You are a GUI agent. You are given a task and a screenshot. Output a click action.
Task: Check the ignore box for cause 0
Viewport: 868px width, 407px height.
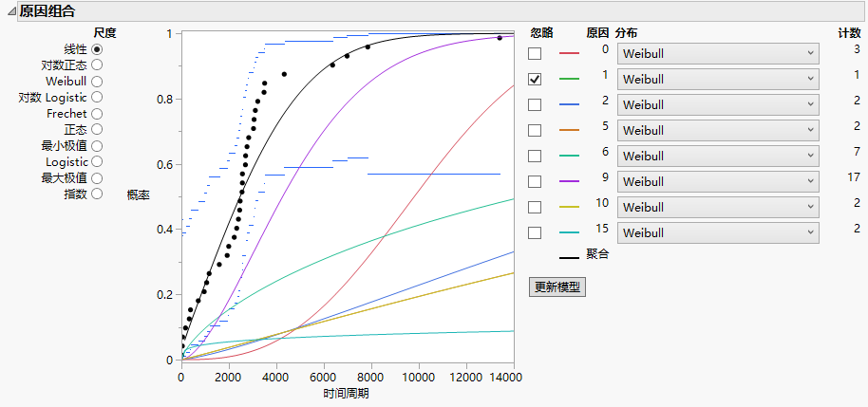coord(535,54)
